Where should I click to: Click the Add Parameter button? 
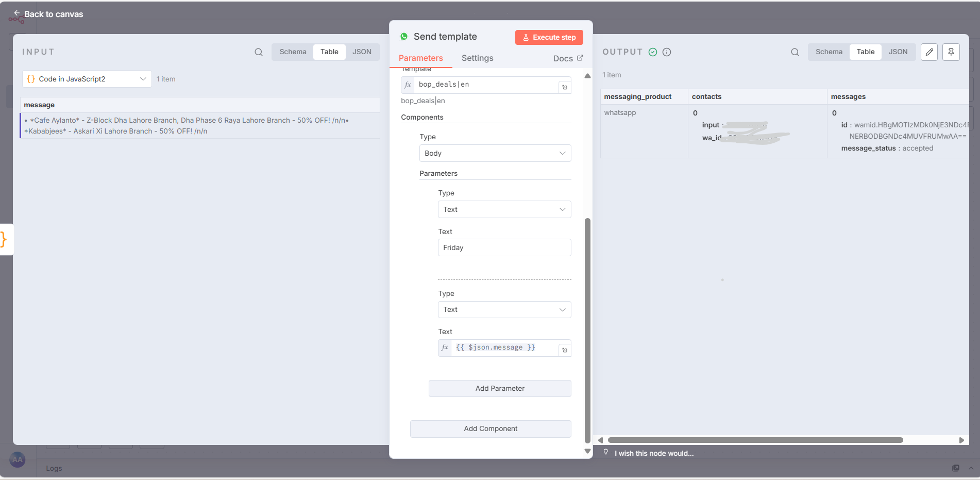(499, 388)
